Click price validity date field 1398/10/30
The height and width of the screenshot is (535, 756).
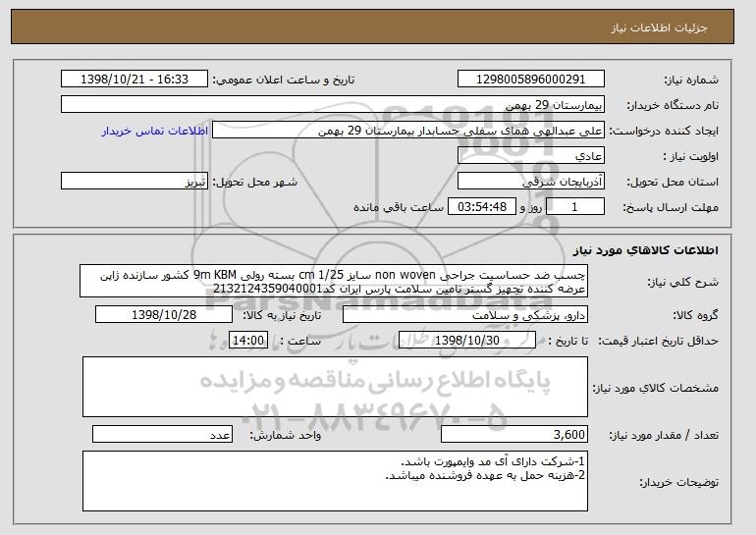tap(467, 341)
